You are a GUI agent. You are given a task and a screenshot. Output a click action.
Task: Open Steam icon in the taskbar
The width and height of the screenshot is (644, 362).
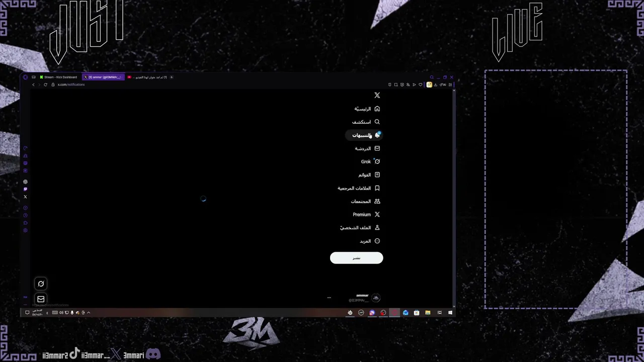pyautogui.click(x=350, y=313)
